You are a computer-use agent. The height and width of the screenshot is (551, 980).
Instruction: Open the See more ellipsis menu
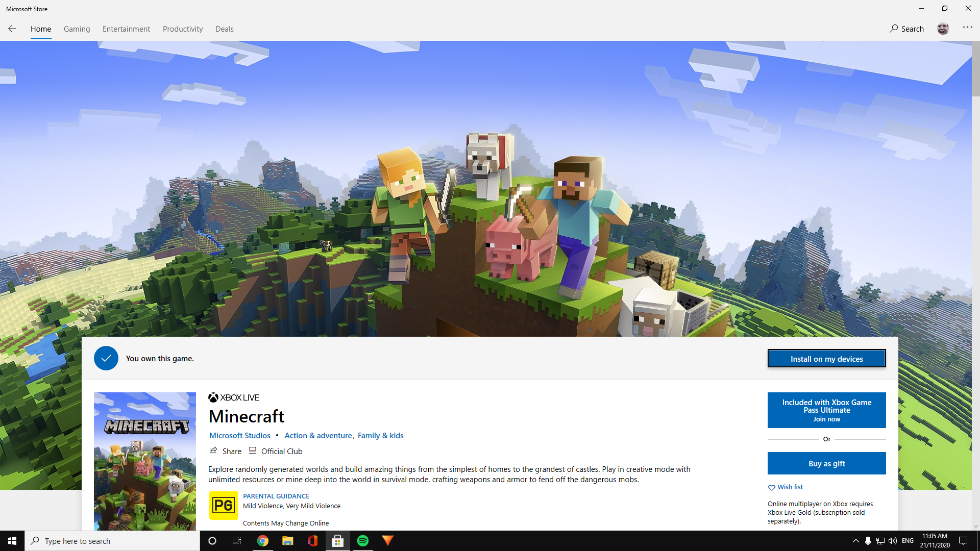[x=967, y=28]
